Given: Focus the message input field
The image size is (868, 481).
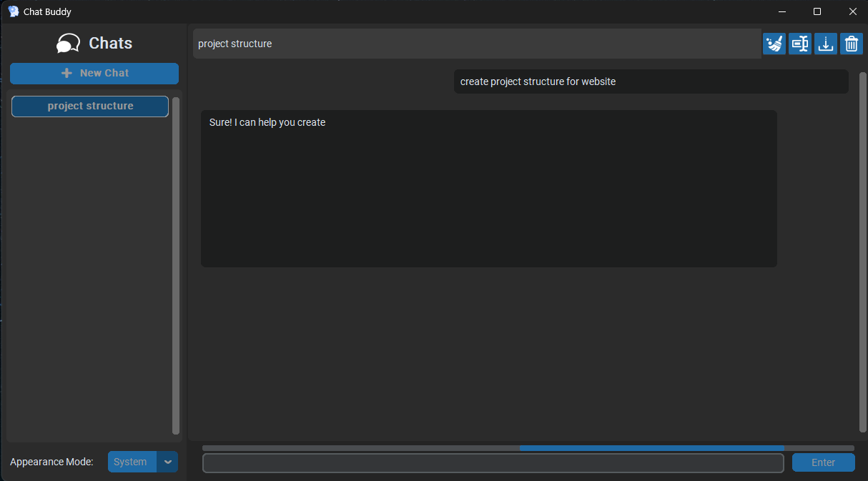Looking at the screenshot, I should pos(493,463).
